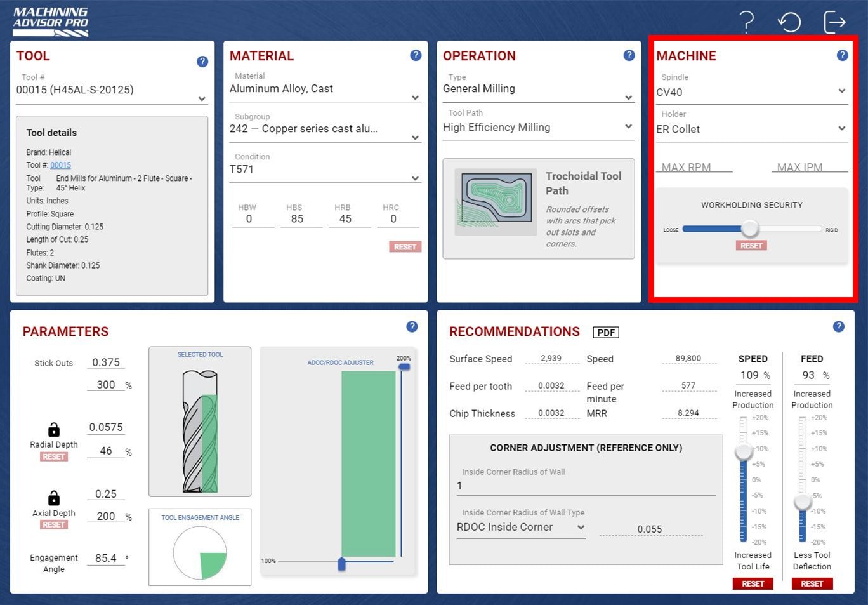The width and height of the screenshot is (868, 605).
Task: Open help for the MACHINE panel
Action: click(842, 55)
